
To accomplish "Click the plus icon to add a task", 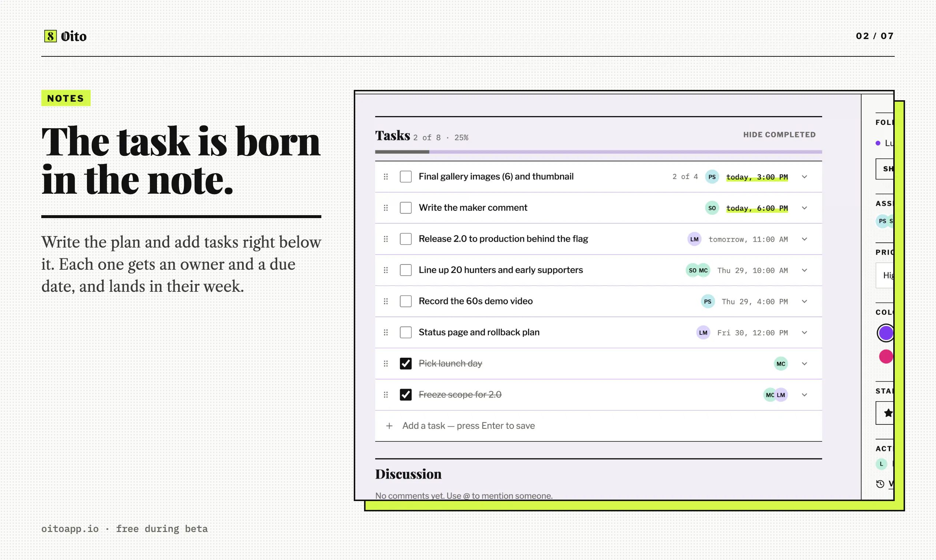I will 389,426.
